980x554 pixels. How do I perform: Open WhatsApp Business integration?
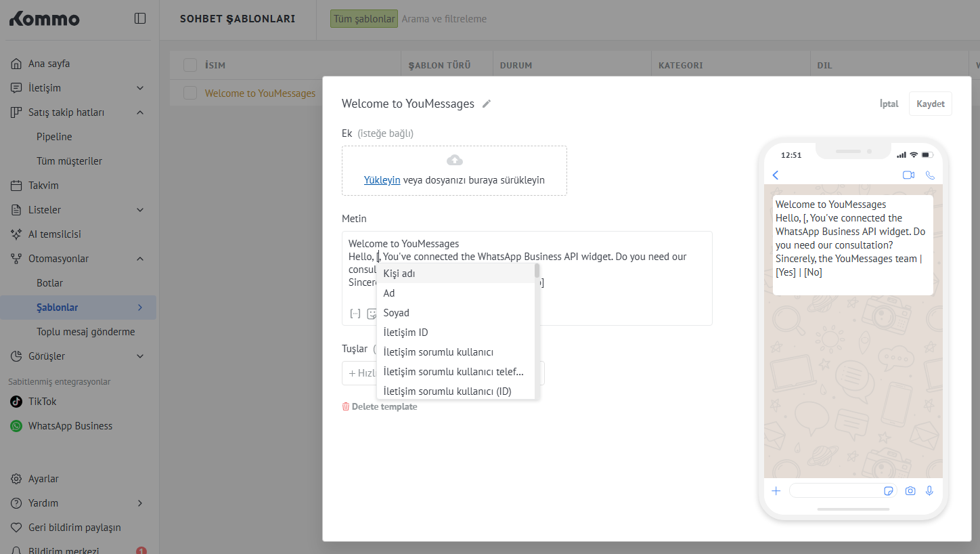[70, 426]
